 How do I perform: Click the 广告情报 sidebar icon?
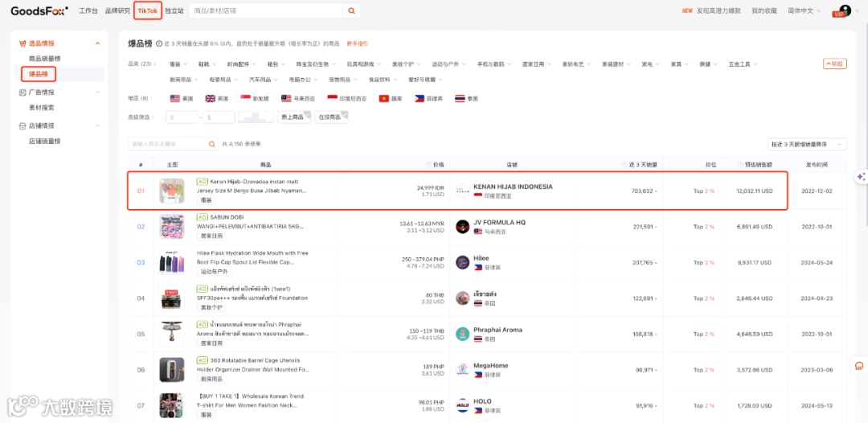[x=23, y=92]
